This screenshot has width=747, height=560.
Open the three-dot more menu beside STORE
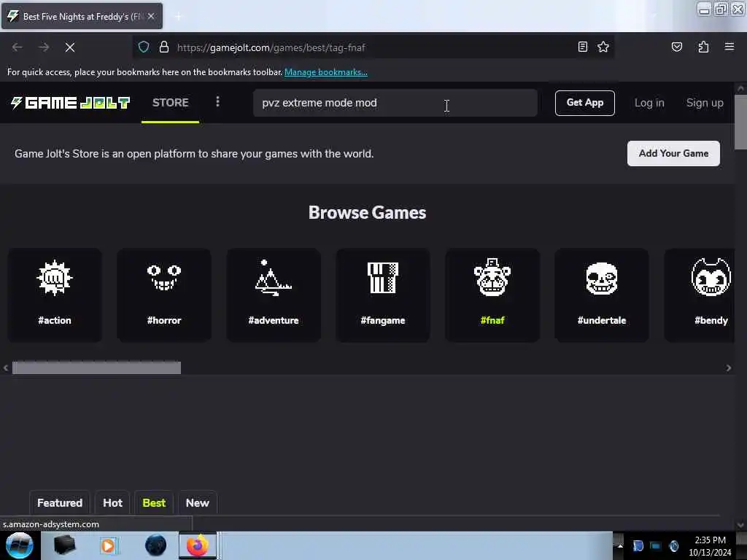click(x=217, y=102)
